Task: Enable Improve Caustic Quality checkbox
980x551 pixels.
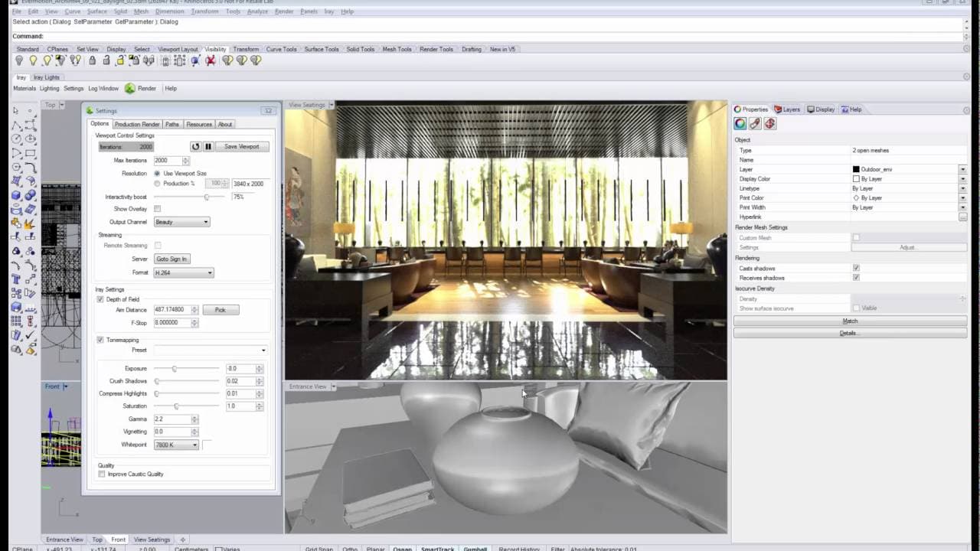Action: point(102,474)
